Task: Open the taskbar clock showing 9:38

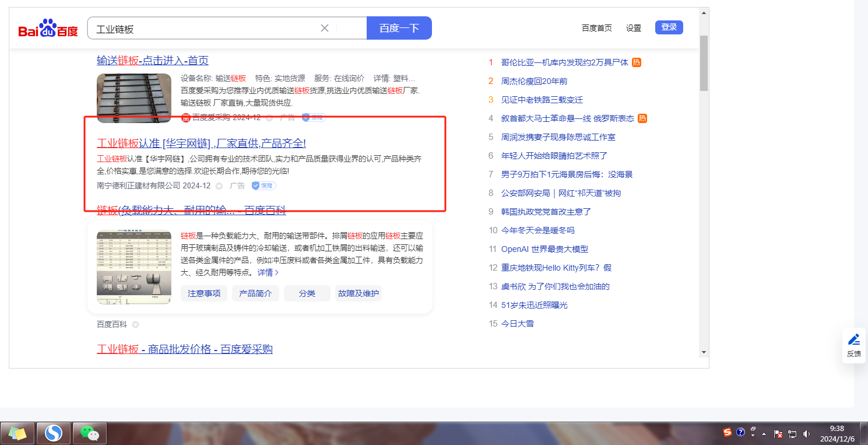Action: point(837,433)
